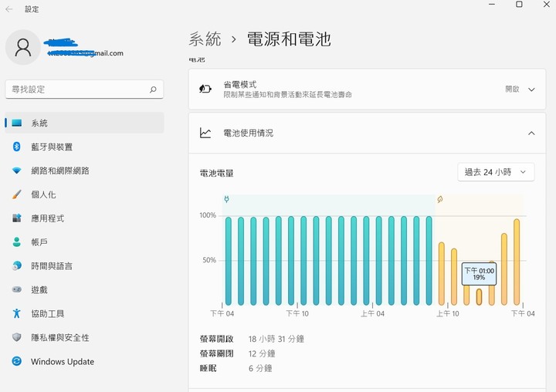The width and height of the screenshot is (556, 392).
Task: Click the 系統 breadcrumb link
Action: point(205,39)
